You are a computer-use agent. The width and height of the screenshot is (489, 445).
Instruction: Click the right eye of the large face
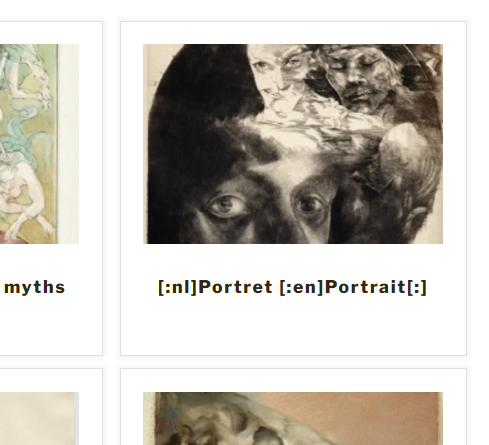click(310, 204)
